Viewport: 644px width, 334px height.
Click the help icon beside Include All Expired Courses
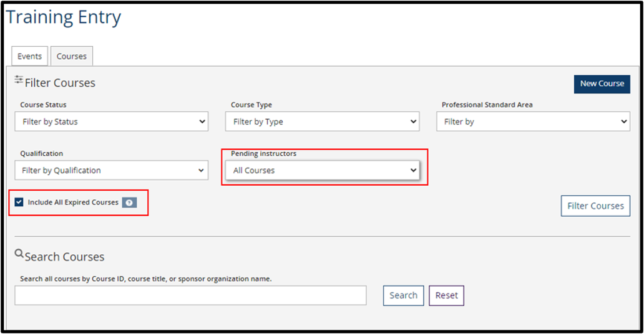[x=129, y=203]
